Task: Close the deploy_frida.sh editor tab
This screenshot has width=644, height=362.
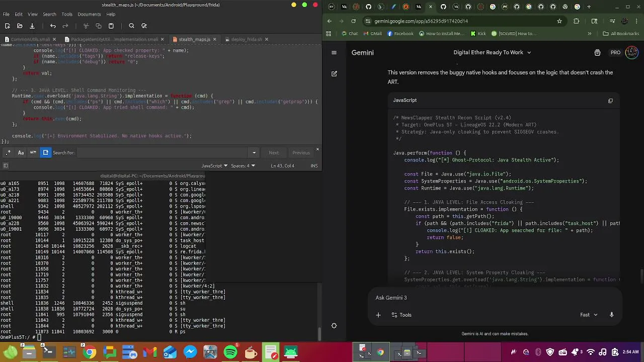Action: [267, 39]
